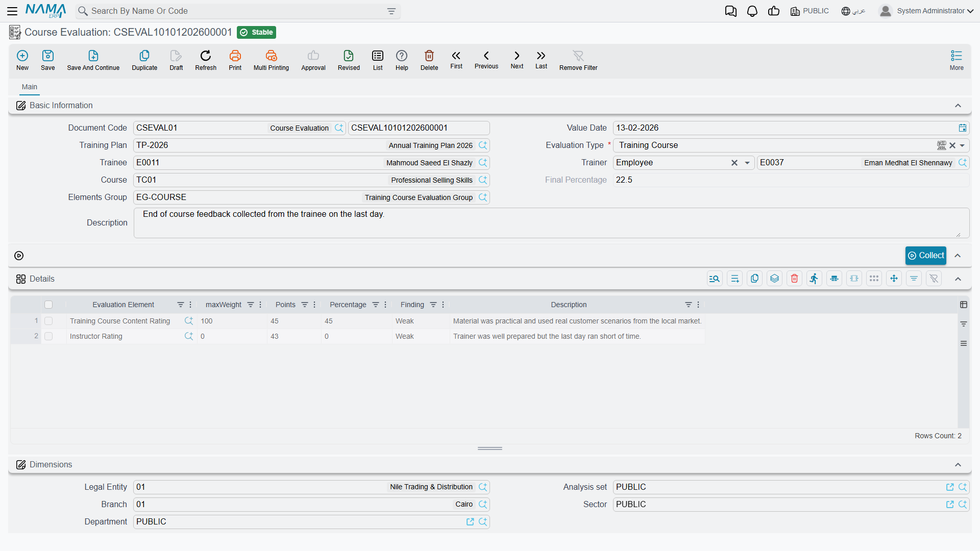Open the chat messages icon
This screenshot has height=551, width=980.
coord(731,11)
